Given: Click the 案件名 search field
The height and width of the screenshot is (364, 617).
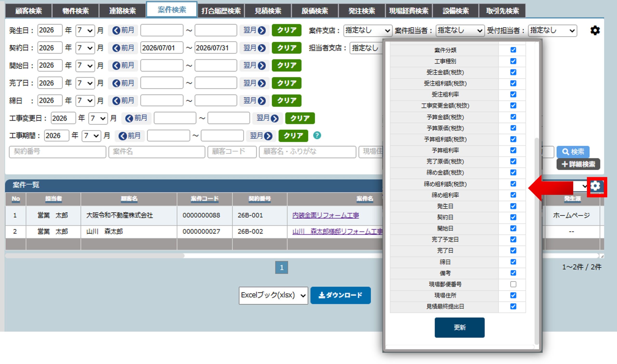Looking at the screenshot, I should click(157, 152).
